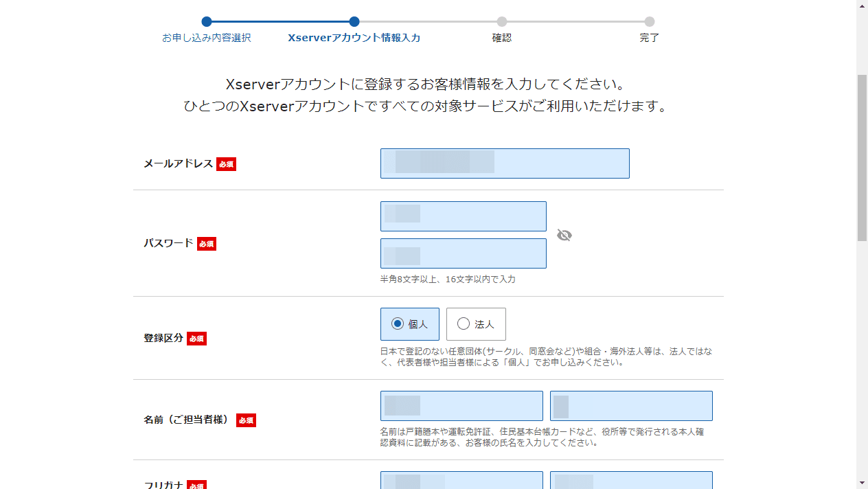The height and width of the screenshot is (489, 868).
Task: Click the 必須 badge beside メールアドレス
Action: (226, 164)
